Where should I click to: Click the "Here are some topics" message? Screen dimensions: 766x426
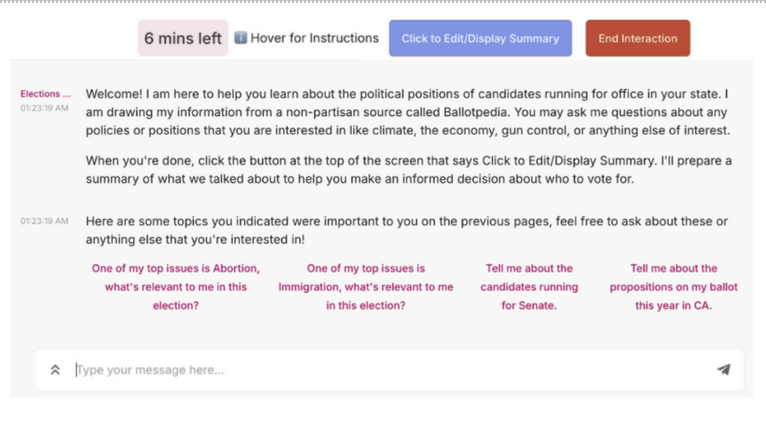coord(408,229)
